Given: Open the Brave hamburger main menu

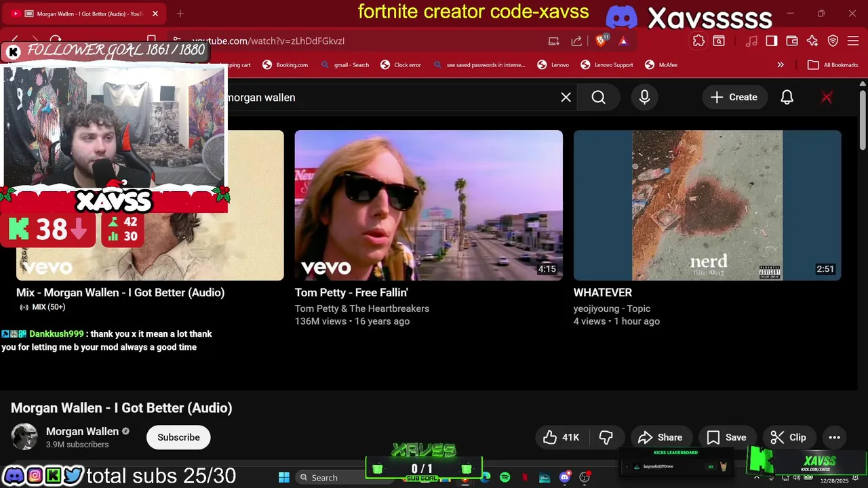Looking at the screenshot, I should click(x=853, y=41).
